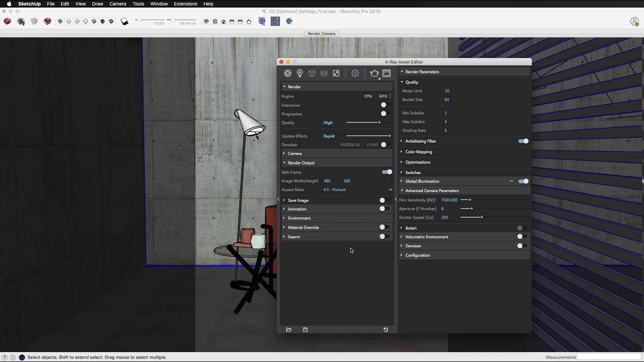Show the V-Ray frame buffer window

(386, 73)
